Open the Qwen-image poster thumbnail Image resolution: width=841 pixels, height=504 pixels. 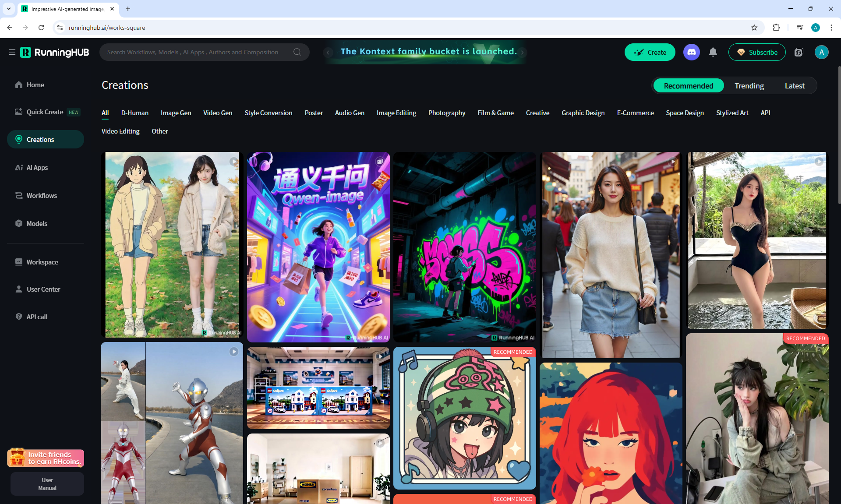pyautogui.click(x=318, y=247)
